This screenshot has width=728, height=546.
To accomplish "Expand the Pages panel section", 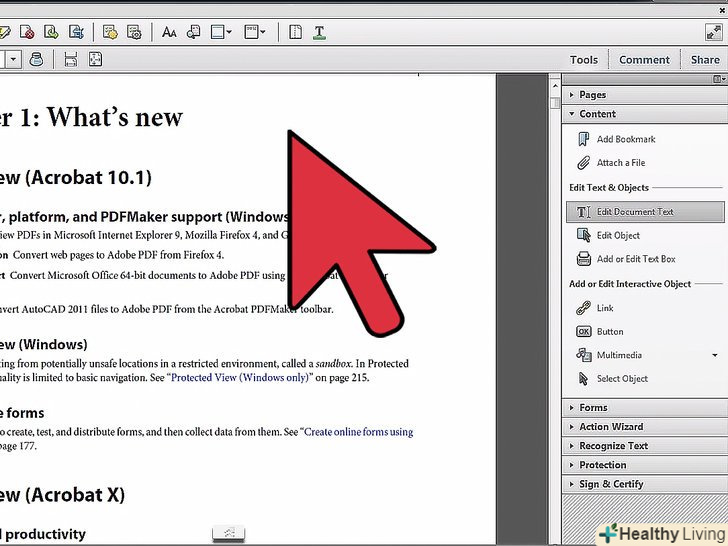I will tap(644, 95).
